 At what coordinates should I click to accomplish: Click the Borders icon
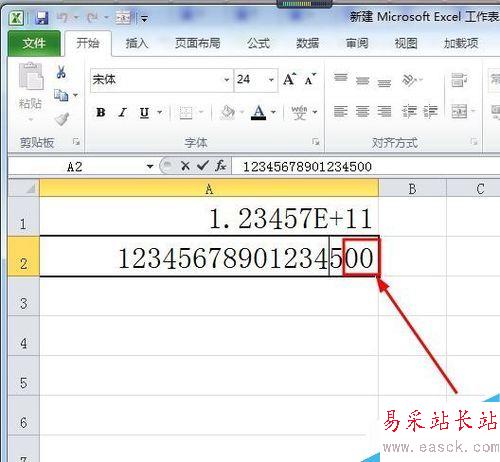pos(186,112)
